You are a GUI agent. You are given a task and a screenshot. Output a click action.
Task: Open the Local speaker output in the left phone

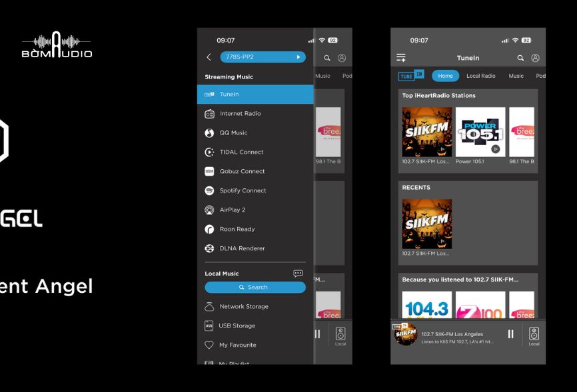point(340,336)
